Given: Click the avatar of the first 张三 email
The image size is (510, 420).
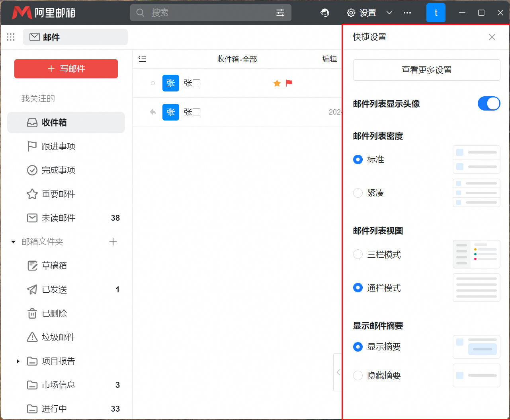Looking at the screenshot, I should click(x=171, y=83).
